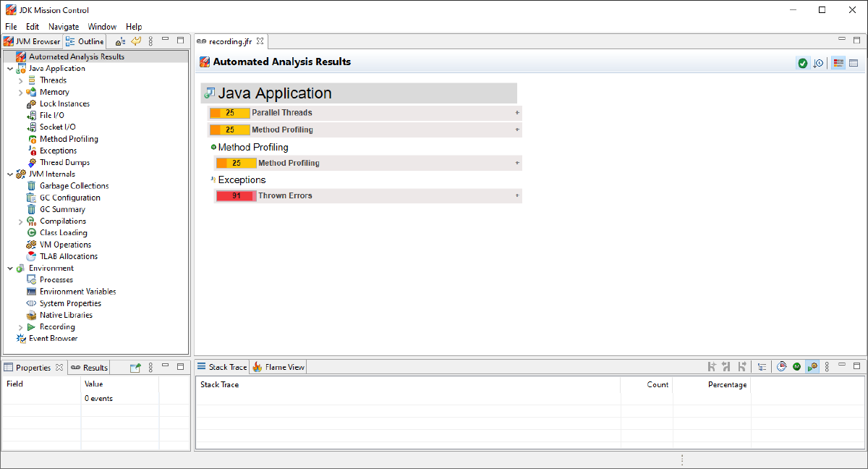
Task: Click the clock arrow icon in results toolbar
Action: tap(819, 63)
